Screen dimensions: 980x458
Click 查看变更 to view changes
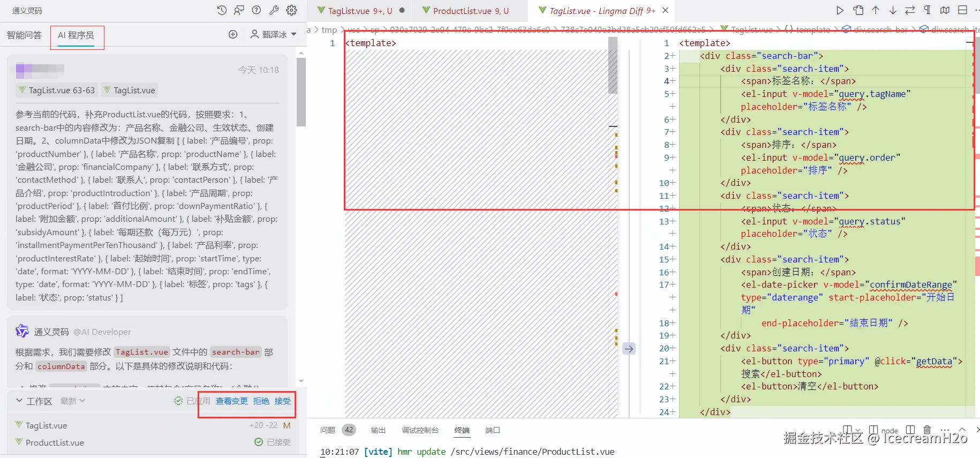(232, 401)
